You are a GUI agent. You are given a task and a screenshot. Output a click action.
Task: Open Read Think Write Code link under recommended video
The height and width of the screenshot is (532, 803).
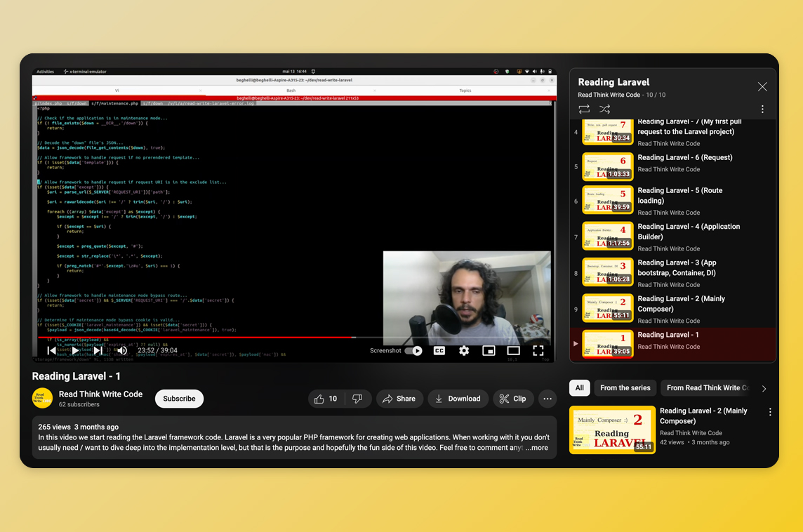pos(691,432)
